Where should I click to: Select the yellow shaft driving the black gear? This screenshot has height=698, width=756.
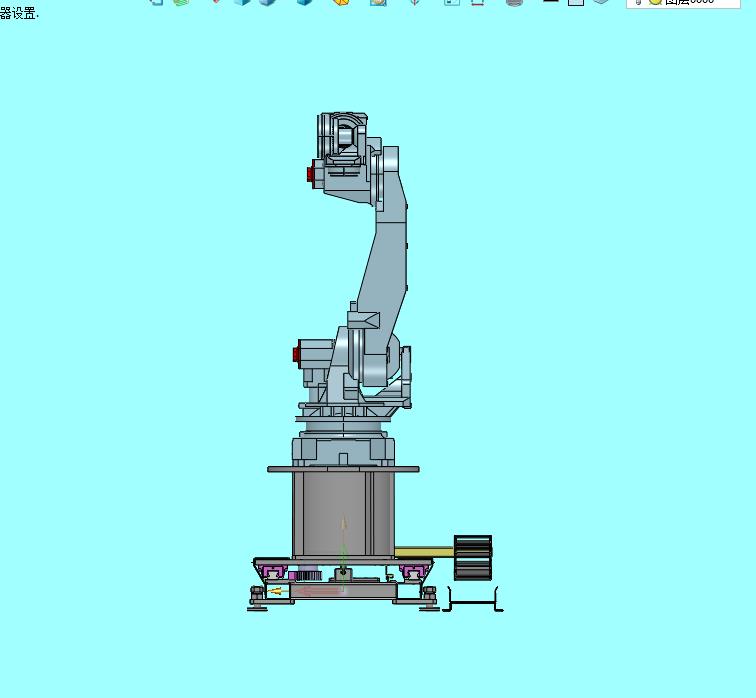424,551
